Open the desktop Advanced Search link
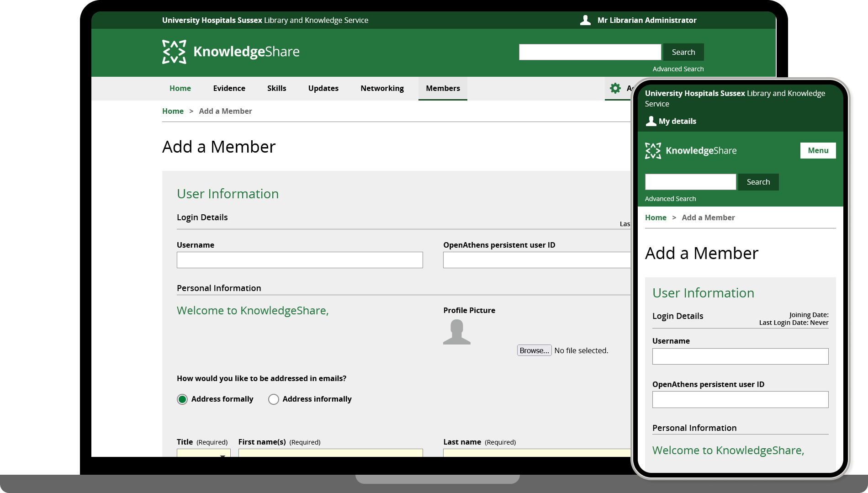 (678, 69)
